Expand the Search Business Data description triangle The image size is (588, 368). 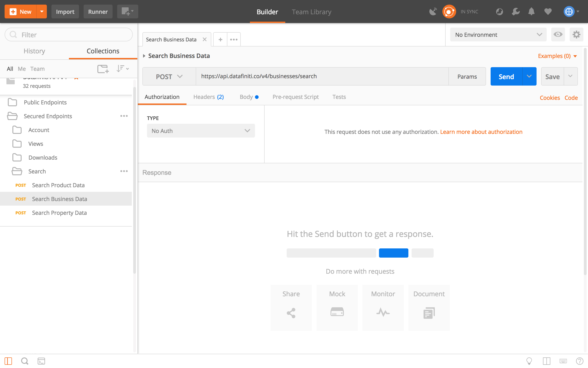(x=144, y=56)
